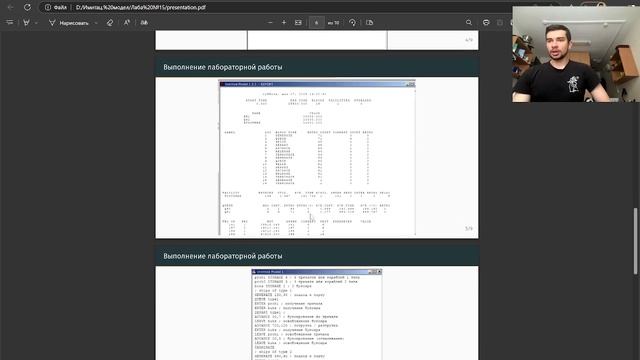Rotate the PDF page
640x360 pixels.
[x=352, y=23]
